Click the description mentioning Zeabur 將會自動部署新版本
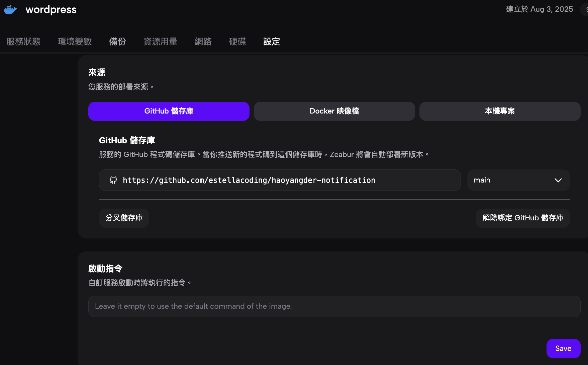 264,155
